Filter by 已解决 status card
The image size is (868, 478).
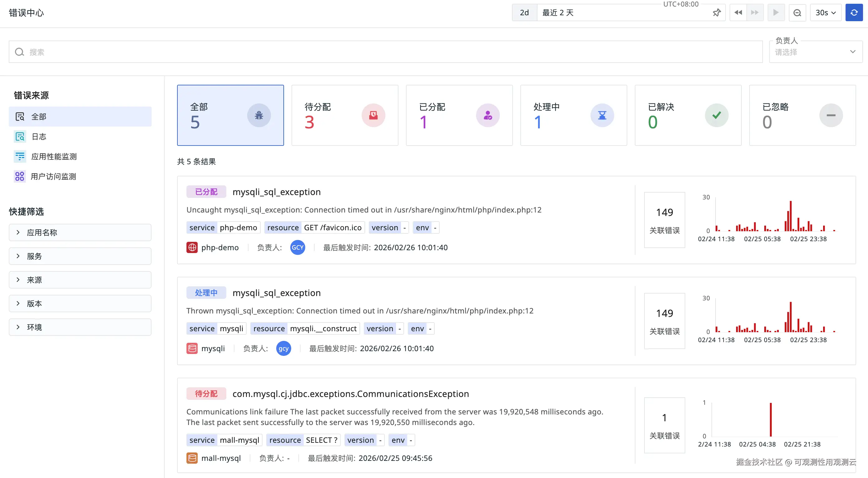[688, 115]
